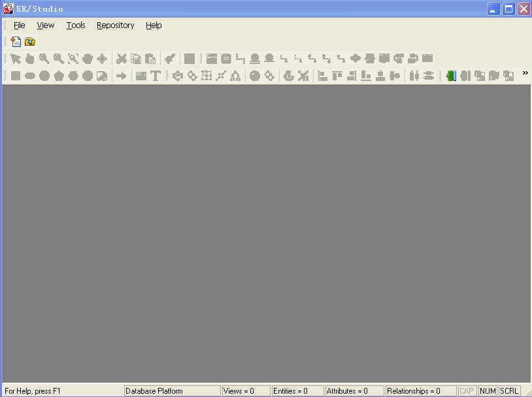Click the zoom-to-region magnifier with corner brackets
The width and height of the screenshot is (532, 397).
[x=73, y=59]
